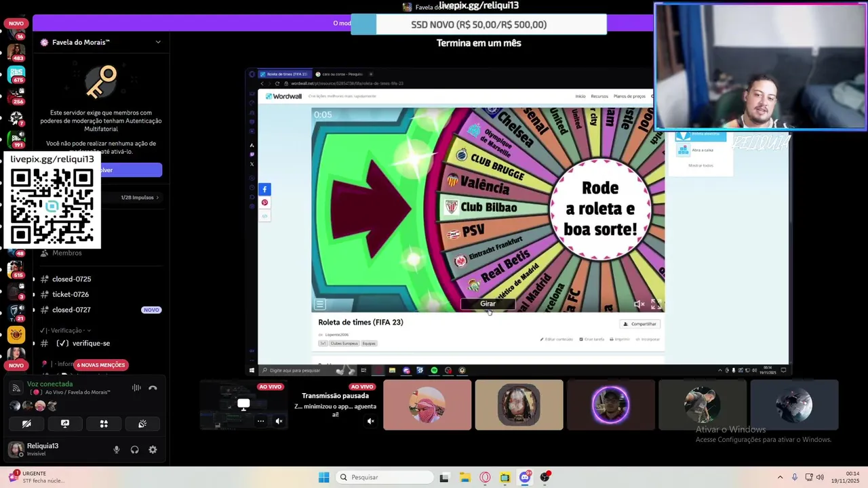Open Recursos in Wordwall navigation
This screenshot has height=488, width=868.
599,96
